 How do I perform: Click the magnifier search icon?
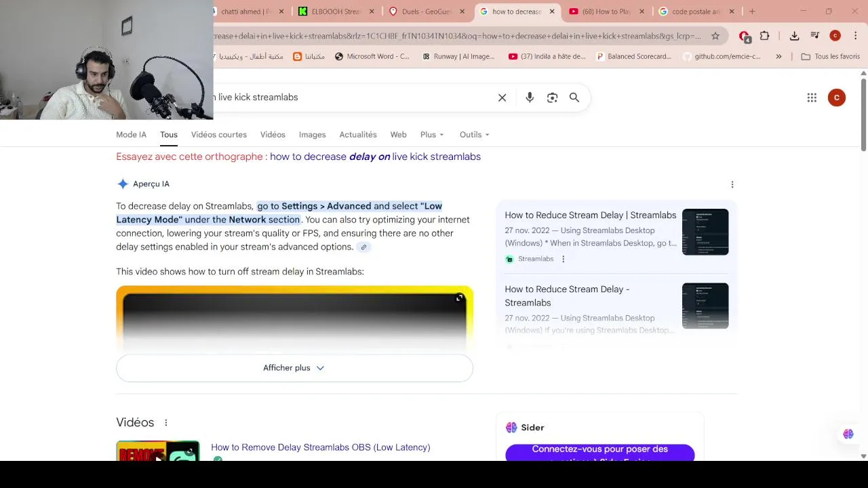click(574, 98)
